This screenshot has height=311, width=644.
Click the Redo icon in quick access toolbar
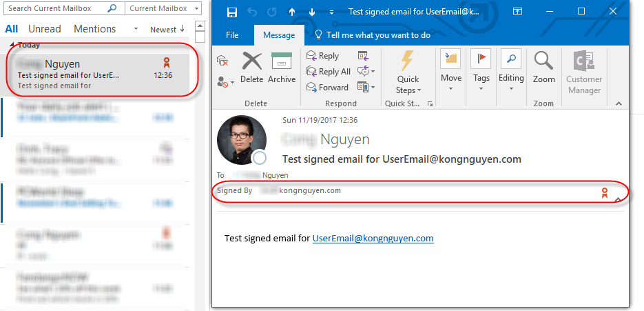pyautogui.click(x=272, y=12)
